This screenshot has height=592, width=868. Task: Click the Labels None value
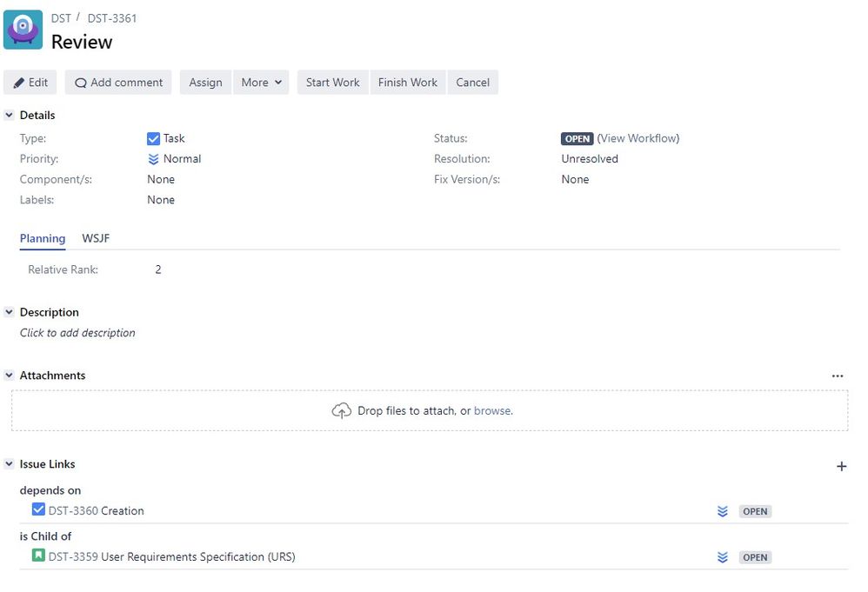161,200
